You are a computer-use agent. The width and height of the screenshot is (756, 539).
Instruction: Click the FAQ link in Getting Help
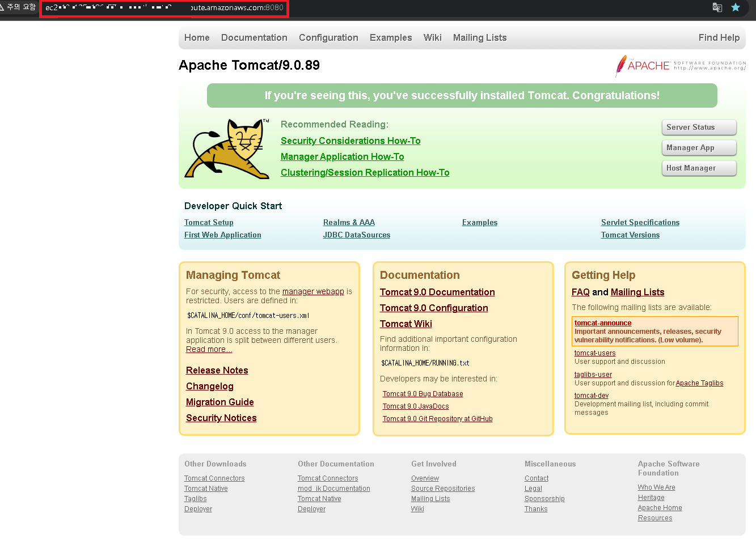tap(581, 292)
